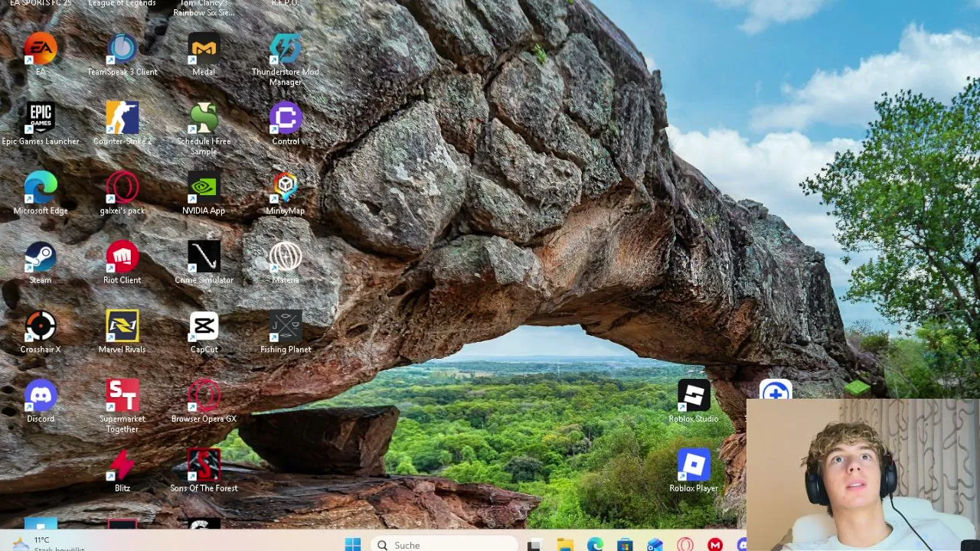Open Task View from the taskbar
Viewport: 980px width, 551px height.
click(x=534, y=545)
